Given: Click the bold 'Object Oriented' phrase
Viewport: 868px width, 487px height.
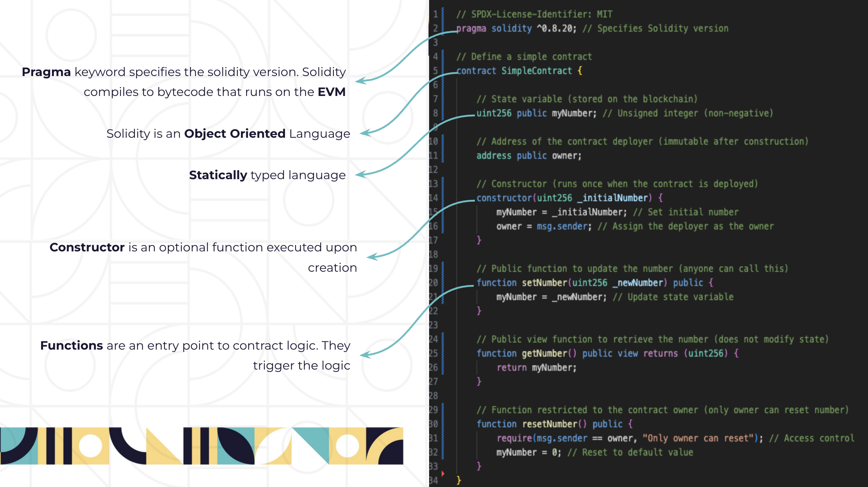Looking at the screenshot, I should [x=235, y=134].
